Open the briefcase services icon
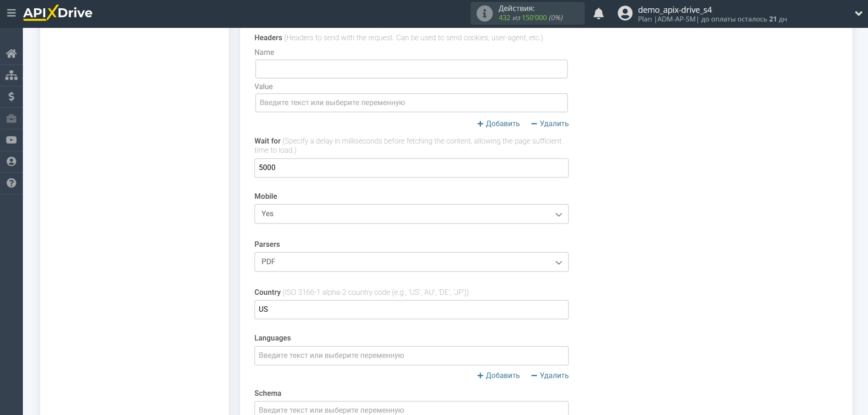868x415 pixels. 11,118
